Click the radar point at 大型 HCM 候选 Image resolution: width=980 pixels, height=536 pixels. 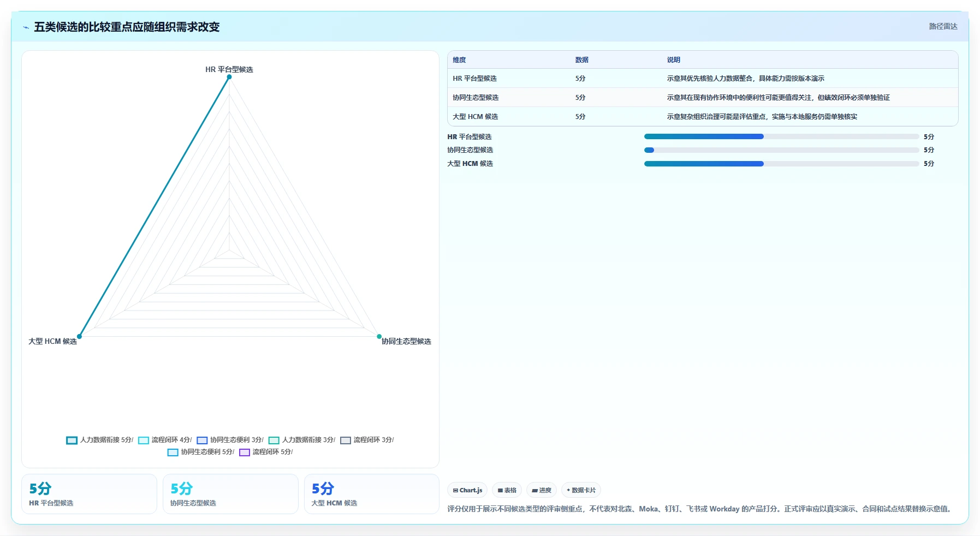click(79, 336)
